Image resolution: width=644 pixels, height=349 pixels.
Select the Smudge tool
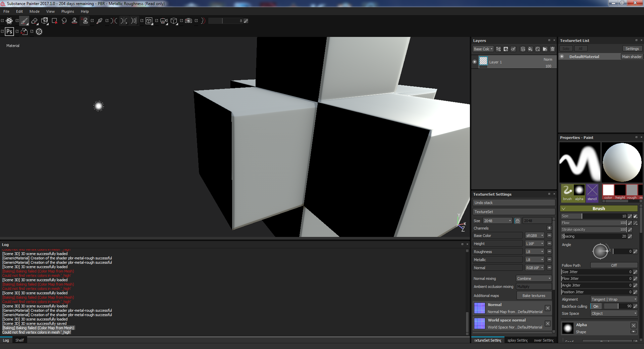[64, 21]
